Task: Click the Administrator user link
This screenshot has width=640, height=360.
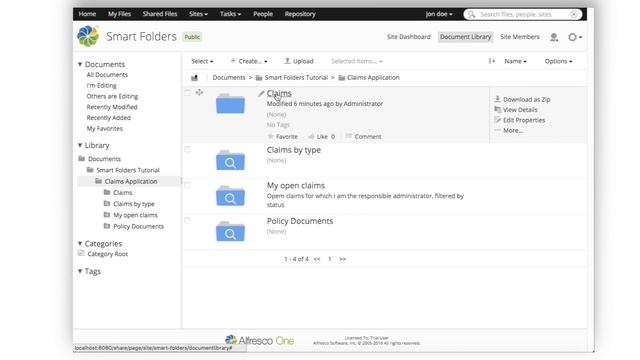Action: [x=363, y=104]
